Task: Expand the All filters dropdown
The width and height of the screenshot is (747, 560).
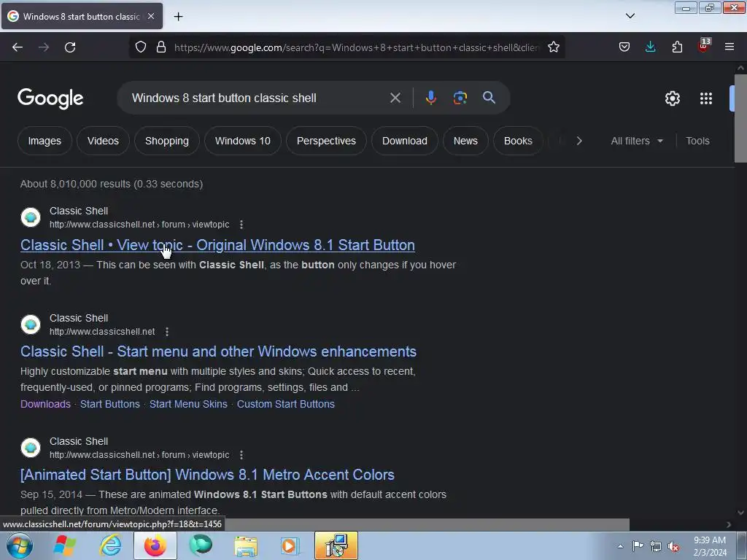Action: 637,141
